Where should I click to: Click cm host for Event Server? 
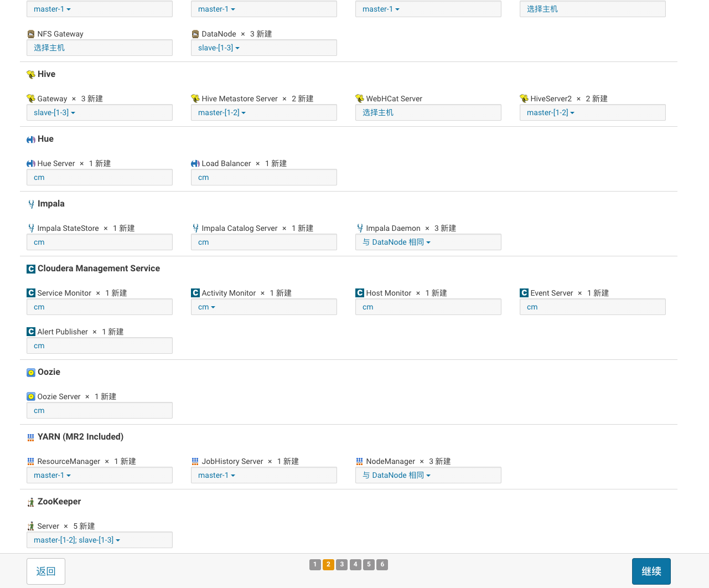[593, 307]
